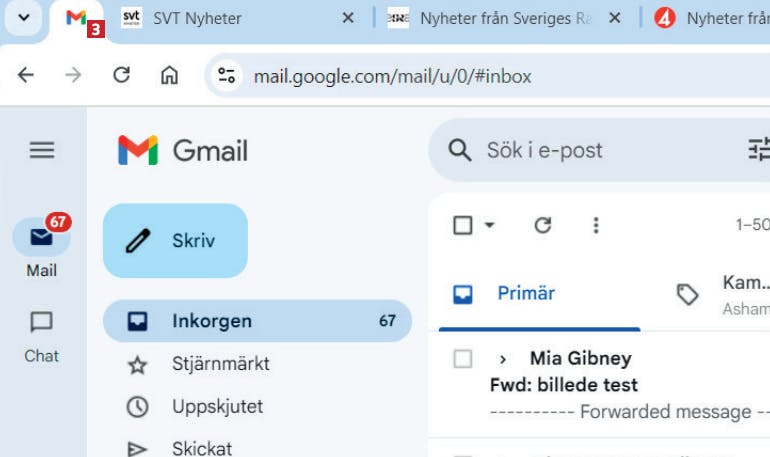This screenshot has height=457, width=770.
Task: Expand the Mia Gibney thread chevron
Action: coord(503,358)
